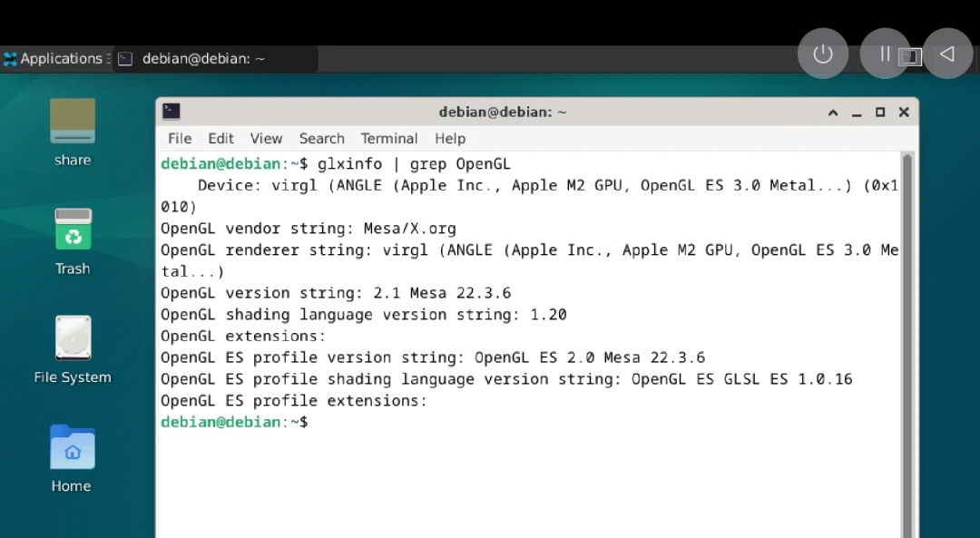The image size is (980, 538).
Task: Maximize the terminal window
Action: (880, 112)
